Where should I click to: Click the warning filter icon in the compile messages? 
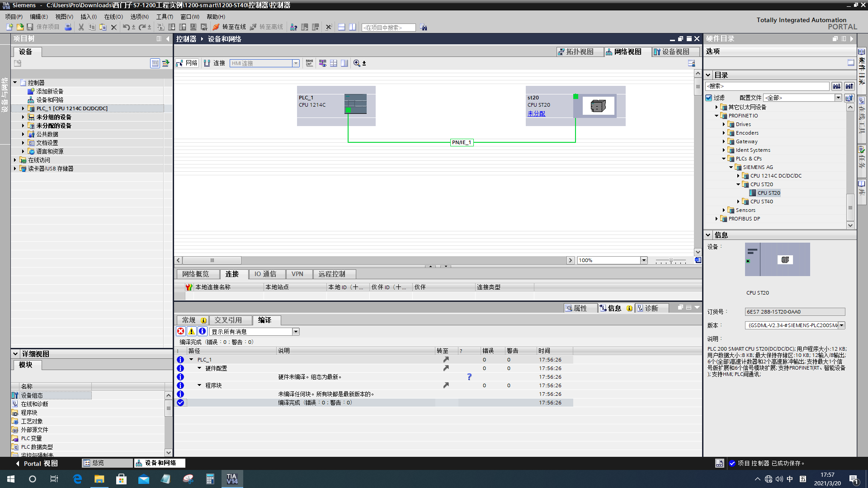click(191, 331)
